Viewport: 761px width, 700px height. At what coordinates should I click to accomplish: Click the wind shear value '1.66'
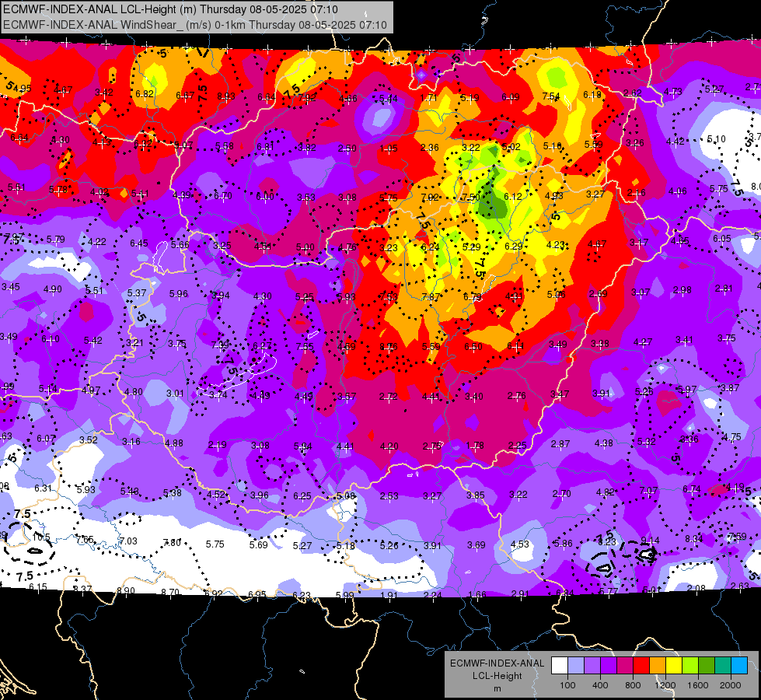click(476, 594)
